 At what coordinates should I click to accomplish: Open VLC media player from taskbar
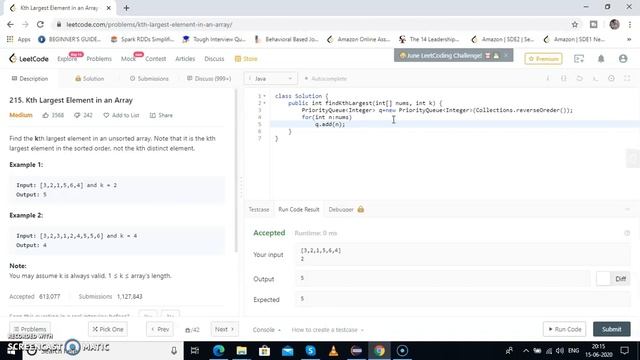coord(333,350)
